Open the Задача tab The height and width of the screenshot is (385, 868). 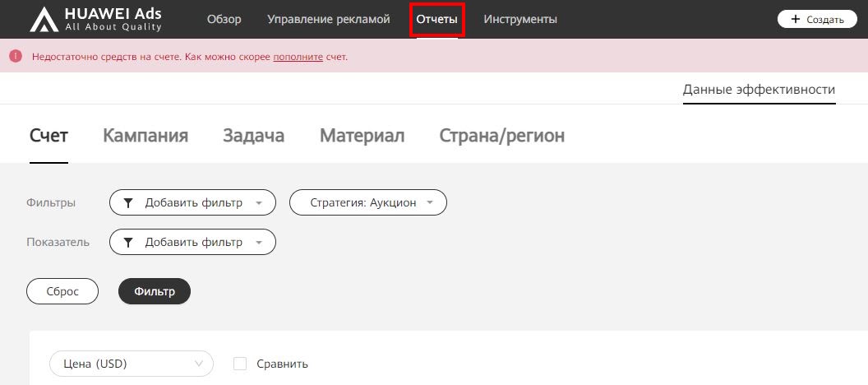[x=253, y=136]
